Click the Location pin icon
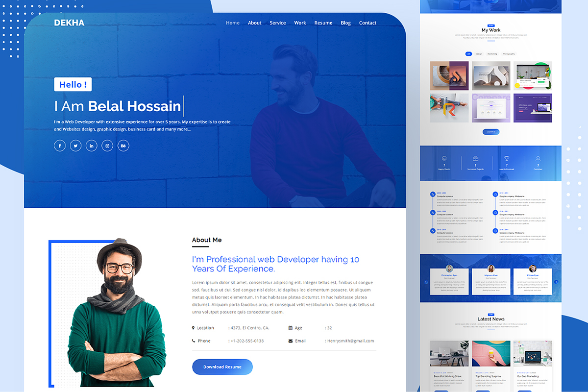Image resolution: width=588 pixels, height=392 pixels. (x=194, y=328)
